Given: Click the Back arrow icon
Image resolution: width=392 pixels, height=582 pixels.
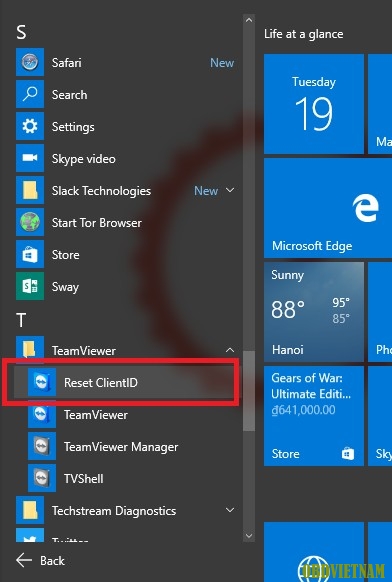Looking at the screenshot, I should [x=24, y=560].
